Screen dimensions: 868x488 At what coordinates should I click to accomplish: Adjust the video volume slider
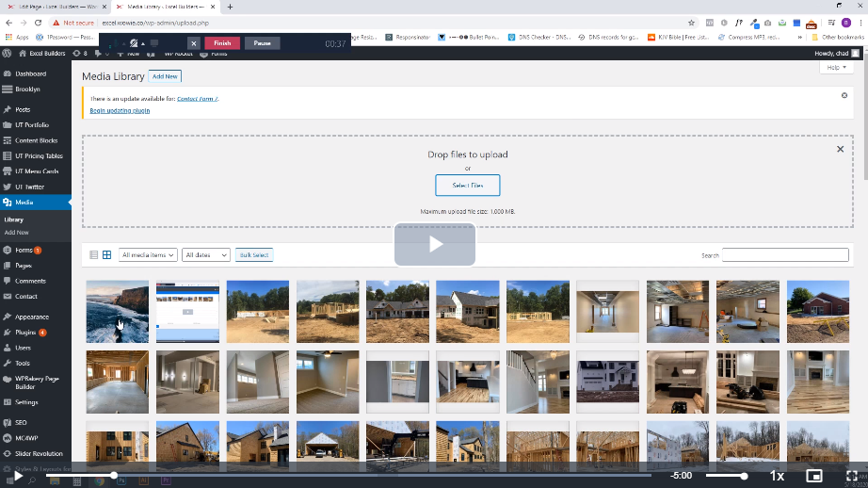pyautogui.click(x=726, y=476)
